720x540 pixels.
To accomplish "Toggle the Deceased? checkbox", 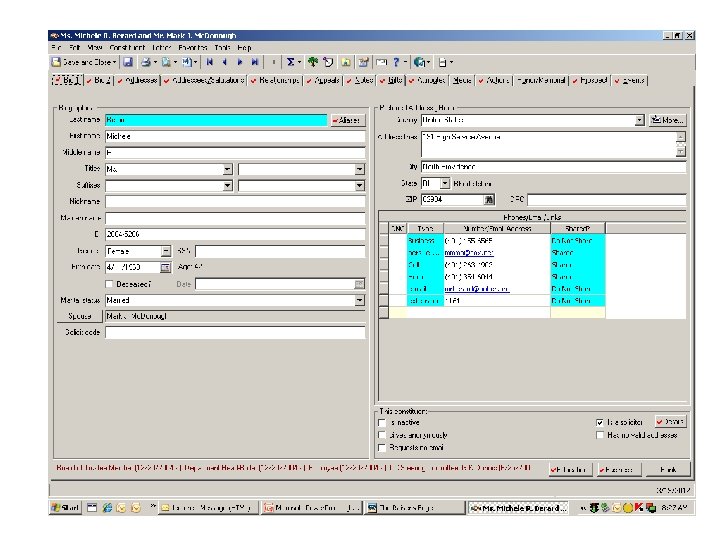I will coord(109,284).
